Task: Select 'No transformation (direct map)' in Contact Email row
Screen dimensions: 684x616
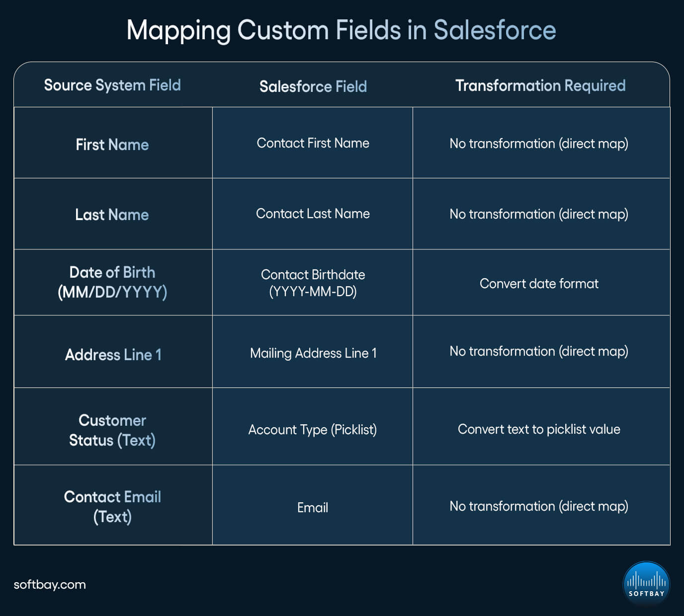Action: point(541,505)
